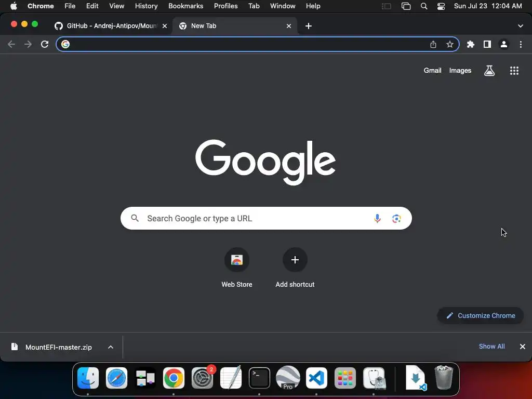532x399 pixels.
Task: Open the Gmail link
Action: 432,71
